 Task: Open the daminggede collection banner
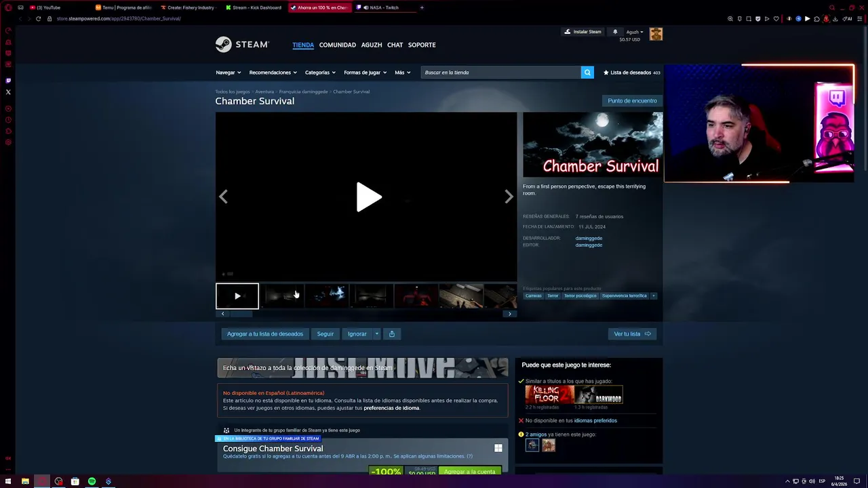(x=363, y=367)
